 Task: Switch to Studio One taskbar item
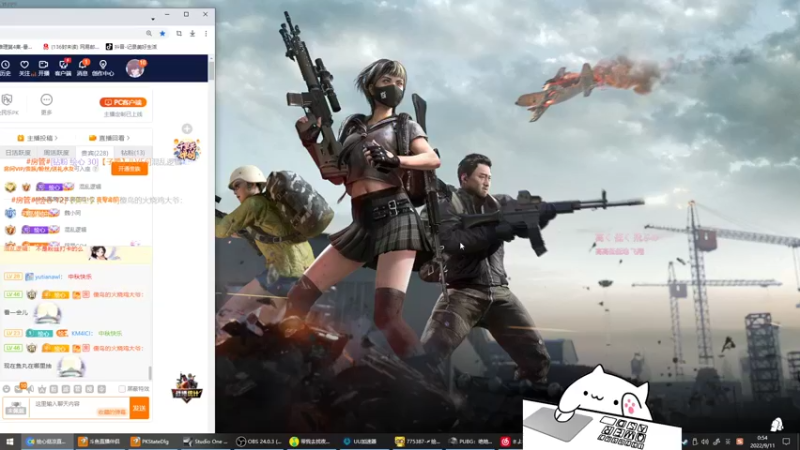(x=206, y=441)
